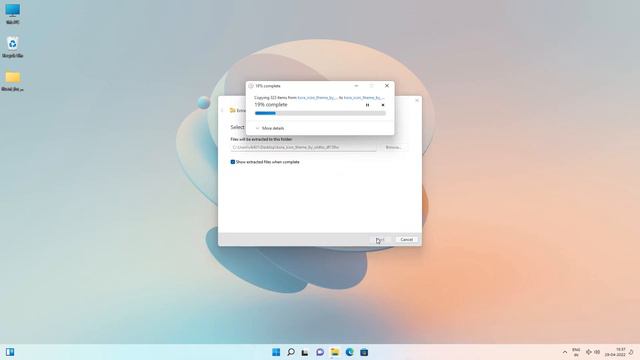
Task: Click the extraction folder path field
Action: tap(303, 147)
